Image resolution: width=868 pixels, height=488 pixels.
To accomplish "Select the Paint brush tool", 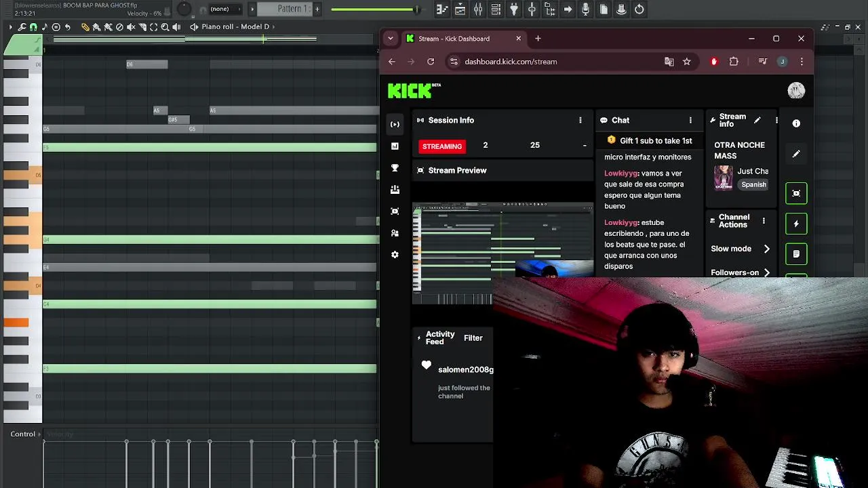I will [96, 27].
